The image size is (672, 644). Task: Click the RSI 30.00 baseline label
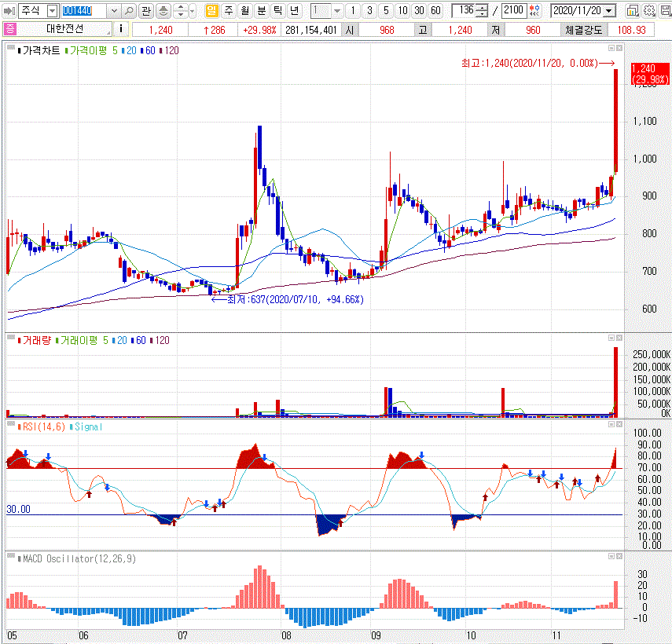tap(18, 509)
